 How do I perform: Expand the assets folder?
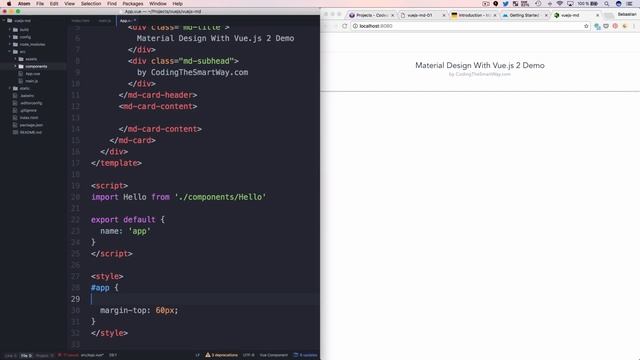tap(16, 59)
